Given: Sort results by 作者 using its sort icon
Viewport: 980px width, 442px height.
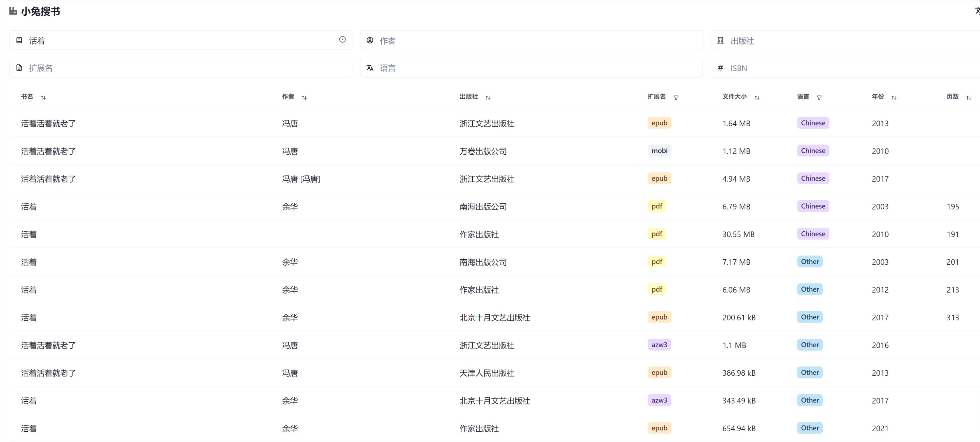Looking at the screenshot, I should tap(304, 97).
